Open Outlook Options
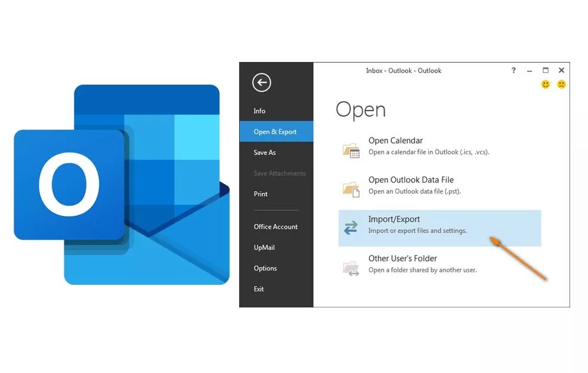Viewport: 588px width, 373px height. (x=265, y=268)
